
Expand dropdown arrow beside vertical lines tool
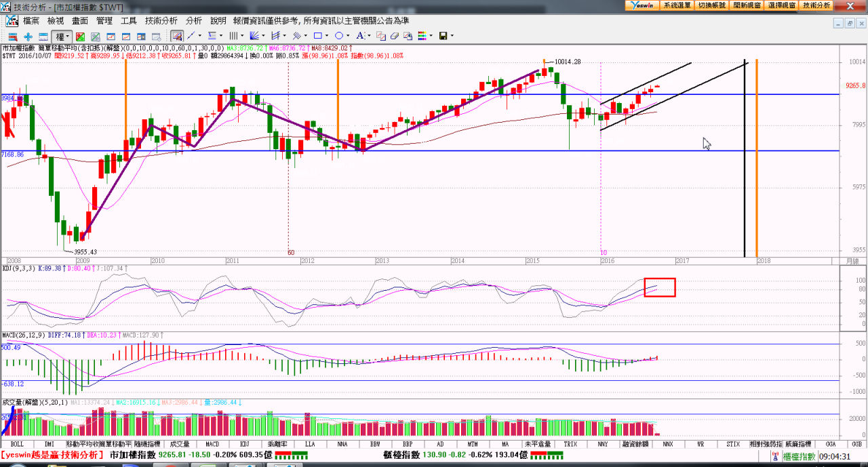(x=242, y=36)
